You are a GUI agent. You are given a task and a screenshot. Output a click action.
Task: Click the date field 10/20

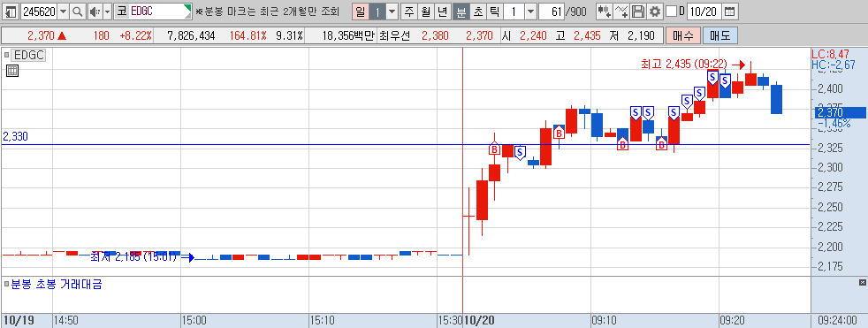704,11
